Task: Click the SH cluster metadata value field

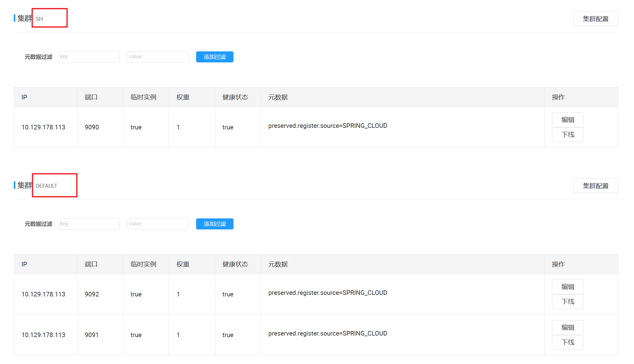Action: point(158,57)
